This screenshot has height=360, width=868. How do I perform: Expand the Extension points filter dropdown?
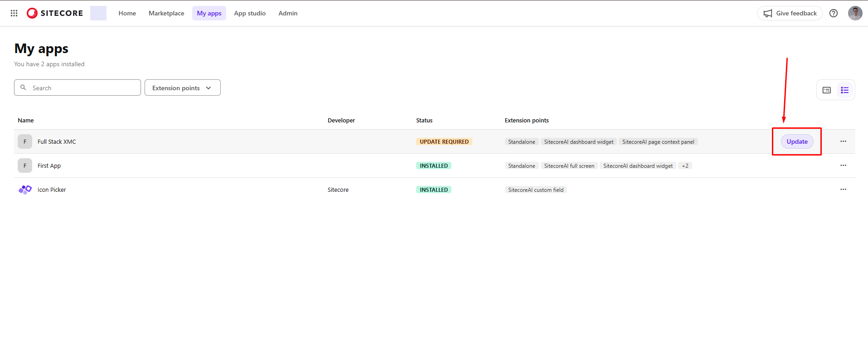(182, 88)
